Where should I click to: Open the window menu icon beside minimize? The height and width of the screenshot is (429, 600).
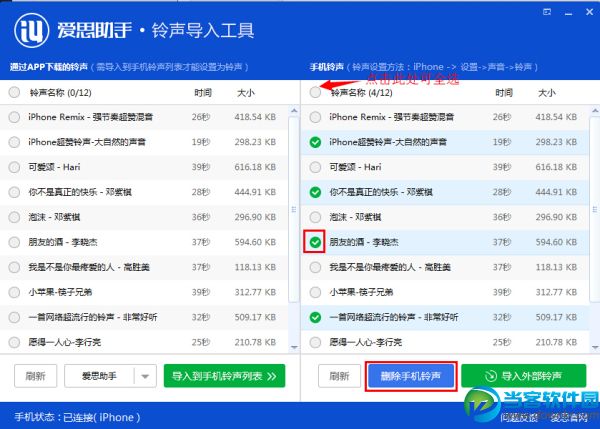(547, 12)
